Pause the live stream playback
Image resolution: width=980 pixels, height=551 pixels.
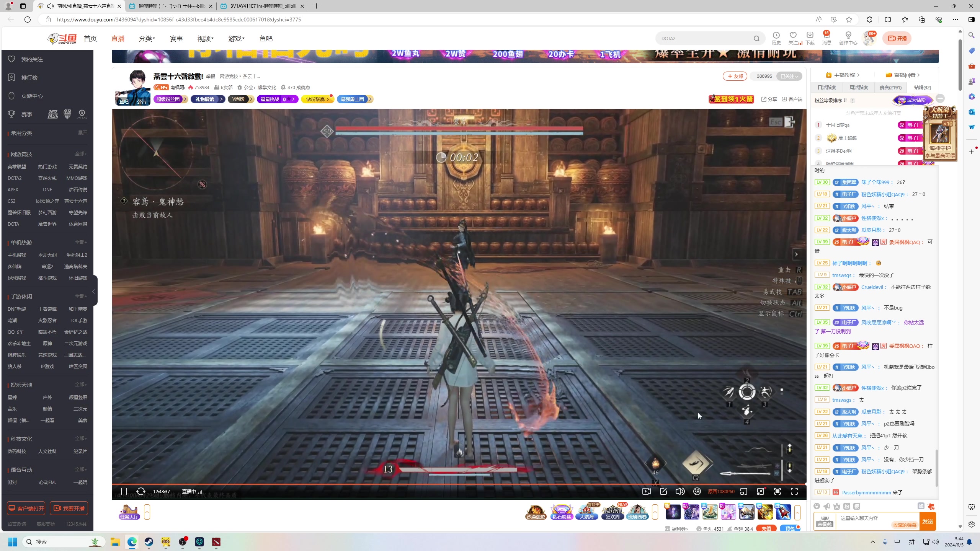[x=124, y=491]
